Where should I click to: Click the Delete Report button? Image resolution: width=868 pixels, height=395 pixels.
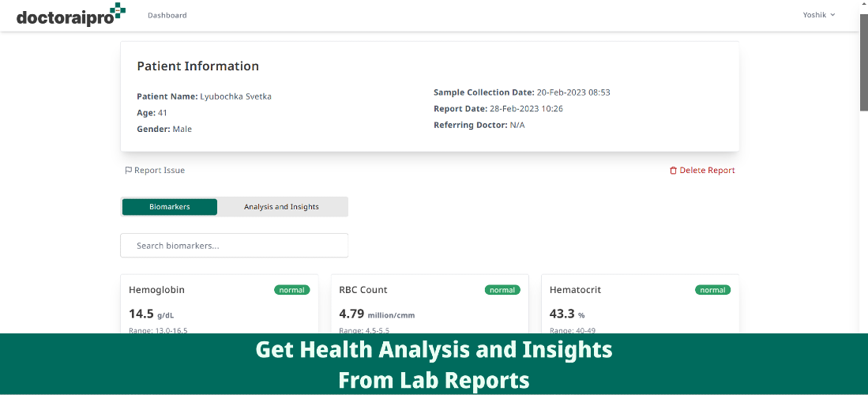tap(702, 171)
